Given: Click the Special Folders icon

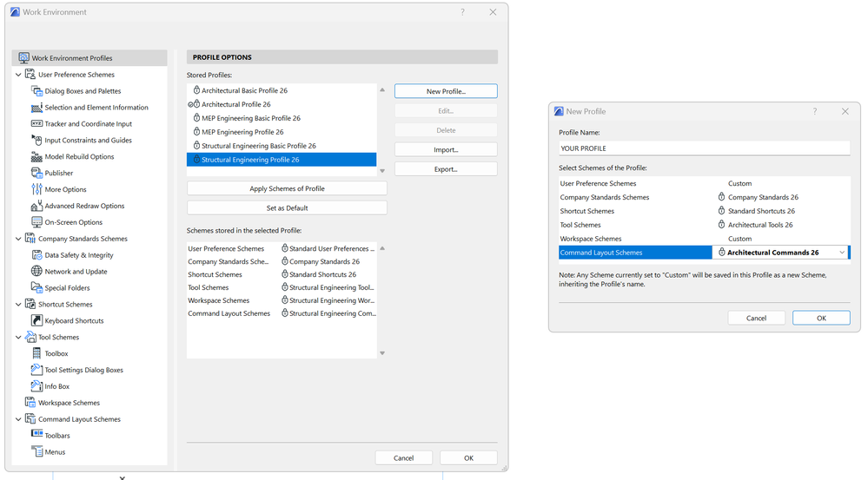Looking at the screenshot, I should point(36,287).
